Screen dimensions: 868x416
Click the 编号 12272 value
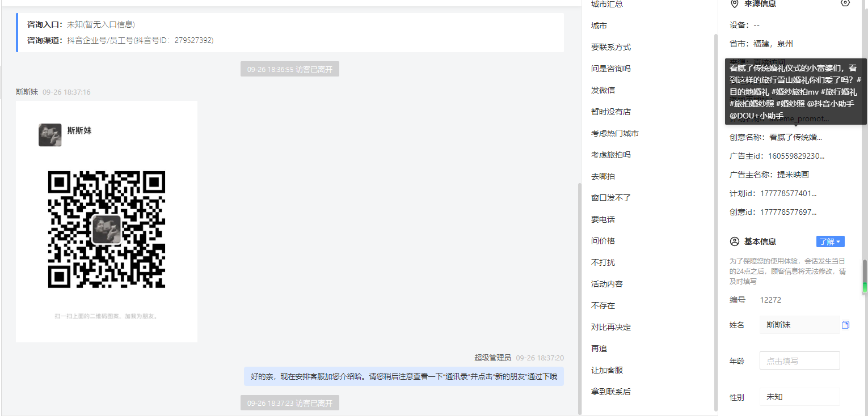point(770,300)
